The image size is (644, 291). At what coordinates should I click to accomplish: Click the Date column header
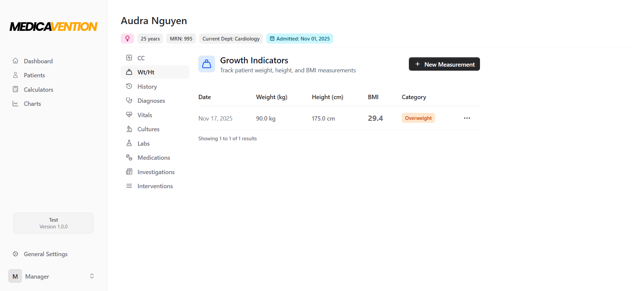tap(205, 97)
